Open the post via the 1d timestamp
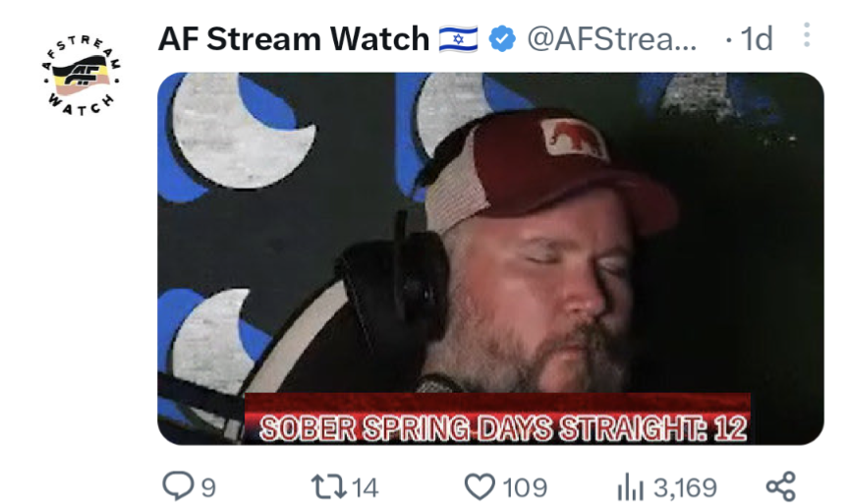This screenshot has width=849, height=504. point(756,39)
